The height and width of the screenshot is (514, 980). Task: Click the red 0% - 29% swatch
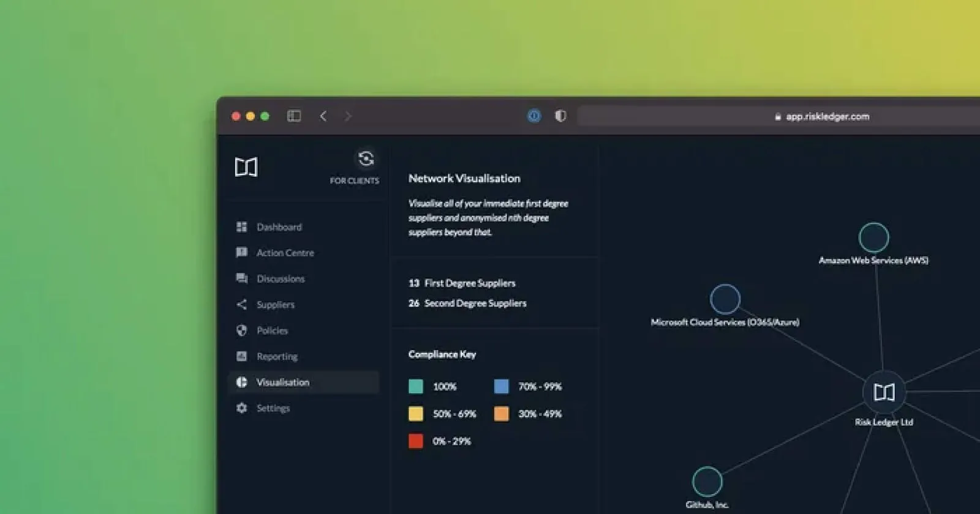[416, 441]
